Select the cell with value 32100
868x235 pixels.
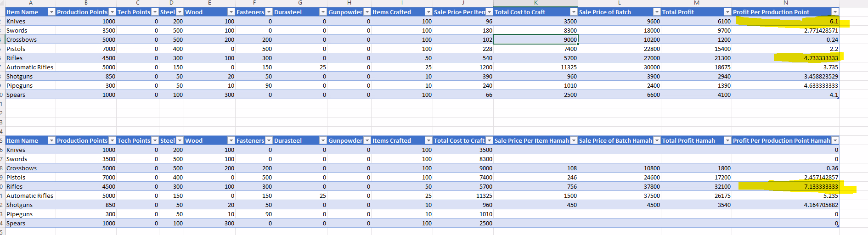pos(696,186)
